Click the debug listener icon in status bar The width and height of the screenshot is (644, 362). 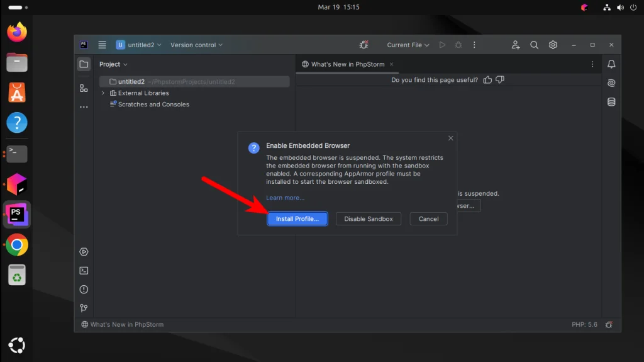[x=609, y=325]
